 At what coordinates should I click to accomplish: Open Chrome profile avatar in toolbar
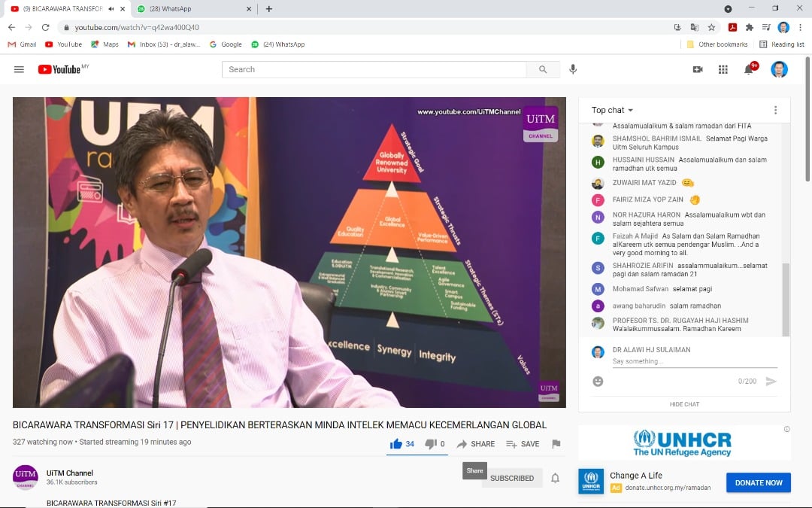[783, 28]
